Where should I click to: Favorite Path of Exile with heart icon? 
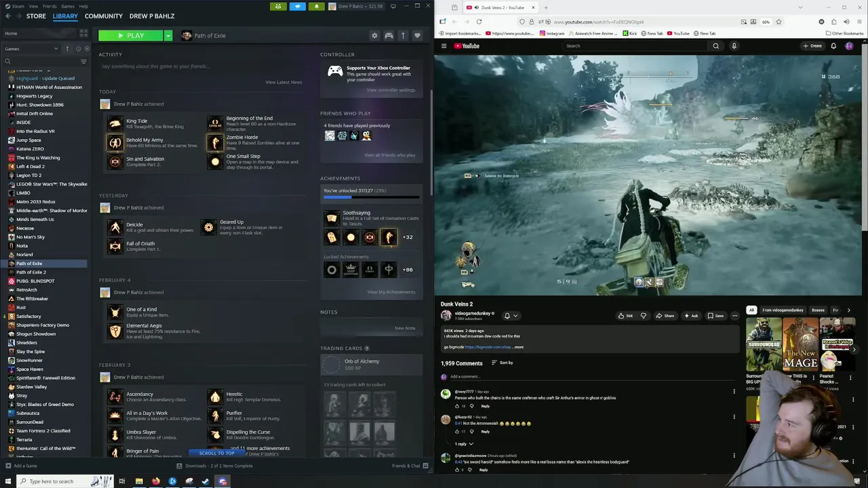coord(417,35)
